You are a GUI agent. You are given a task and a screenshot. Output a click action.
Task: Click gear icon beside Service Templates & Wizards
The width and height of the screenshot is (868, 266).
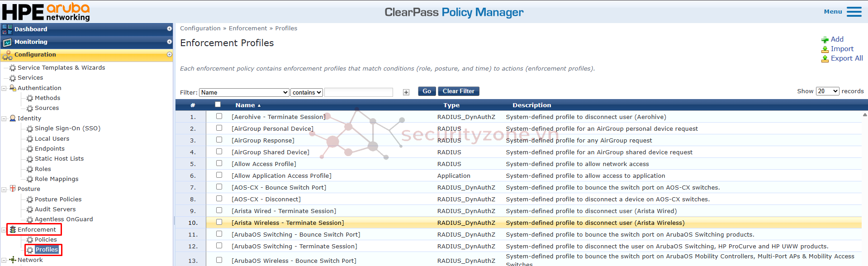click(13, 68)
